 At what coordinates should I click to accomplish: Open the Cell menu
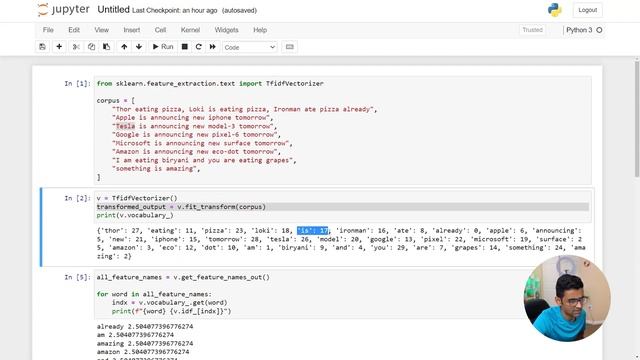(x=160, y=30)
